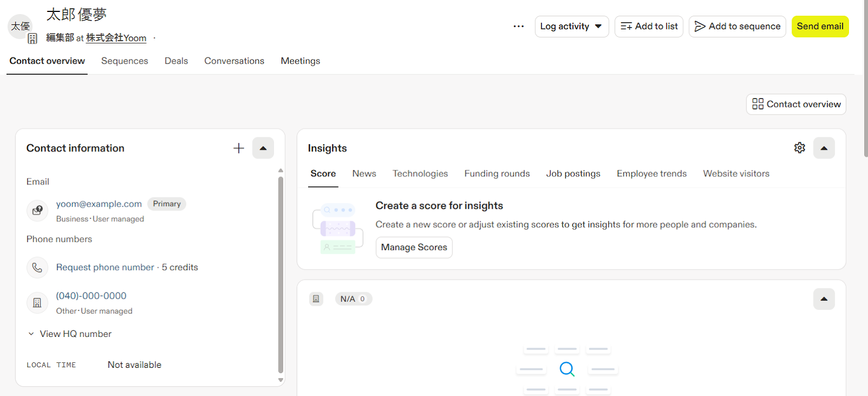Open the three-dot more actions menu
The height and width of the screenshot is (396, 868).
(519, 26)
